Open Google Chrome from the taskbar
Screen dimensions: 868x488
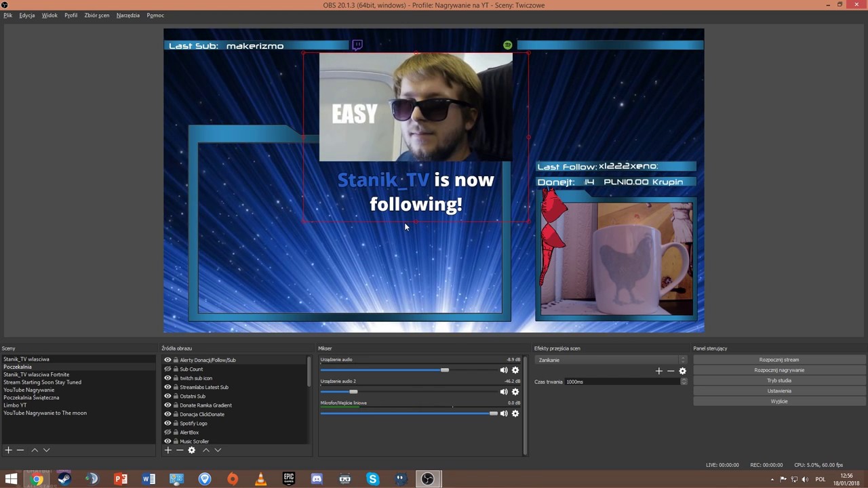(37, 479)
